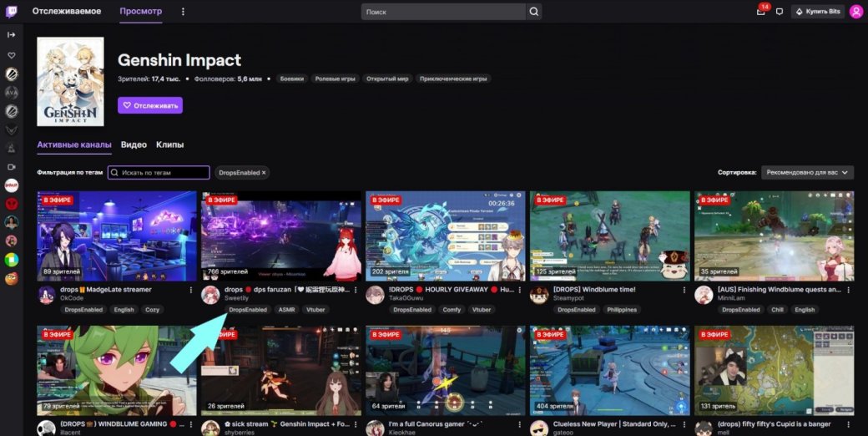Select the Открытый мир category tag

[387, 79]
